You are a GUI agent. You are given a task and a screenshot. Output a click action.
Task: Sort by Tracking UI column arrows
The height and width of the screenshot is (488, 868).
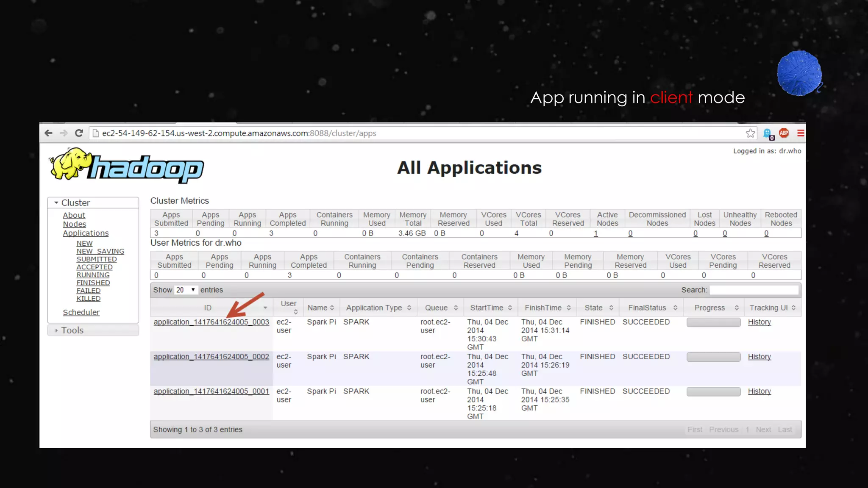coord(793,308)
